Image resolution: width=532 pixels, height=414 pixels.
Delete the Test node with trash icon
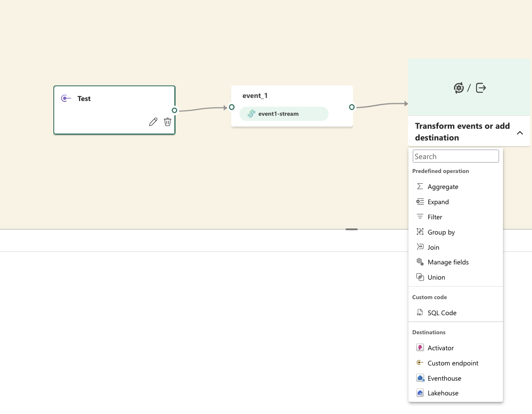(167, 122)
